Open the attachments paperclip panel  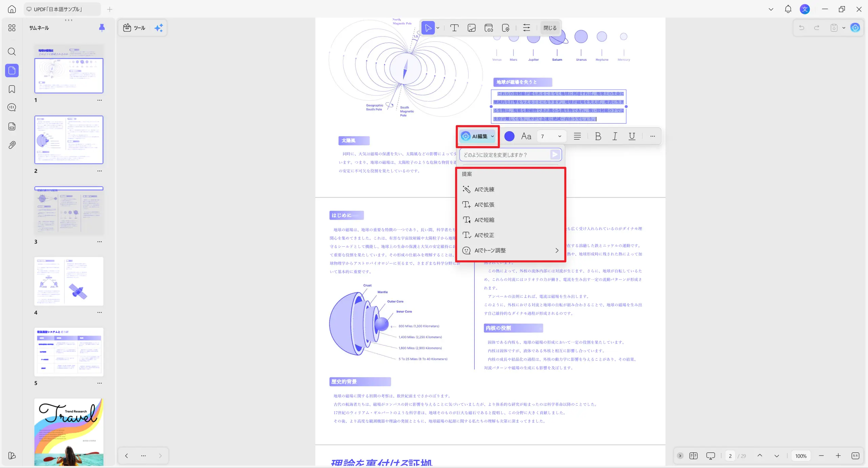tap(12, 145)
